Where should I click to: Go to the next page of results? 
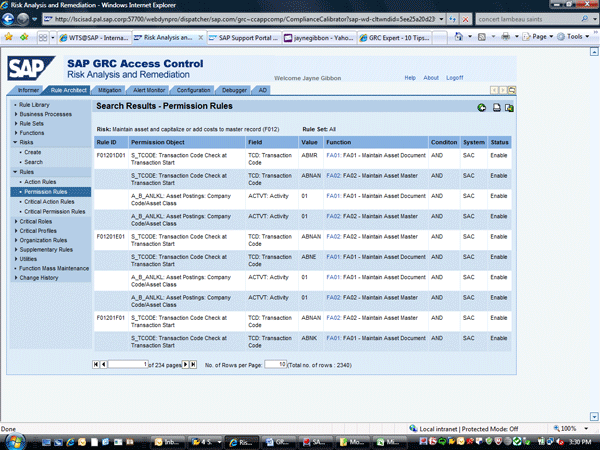click(x=185, y=364)
